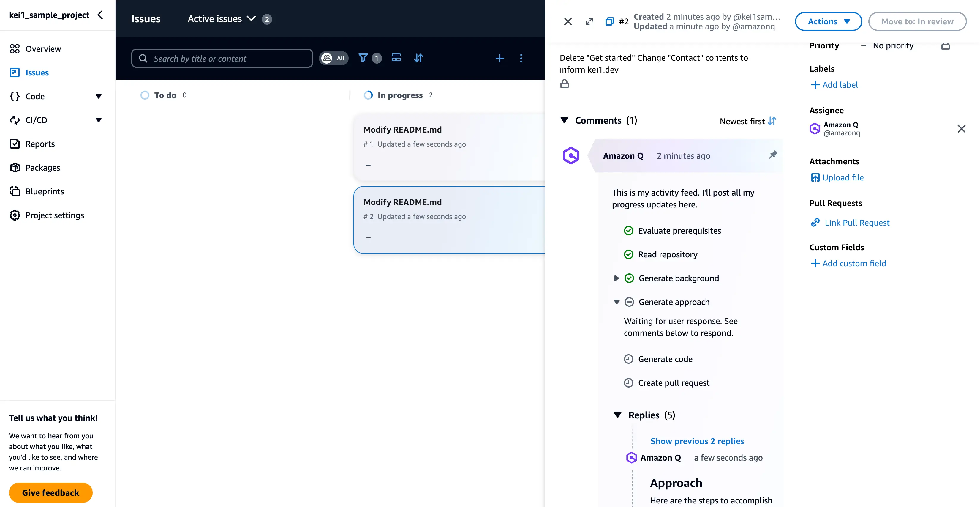Viewport: 980px width, 507px height.
Task: Open Packages in sidebar
Action: (42, 168)
